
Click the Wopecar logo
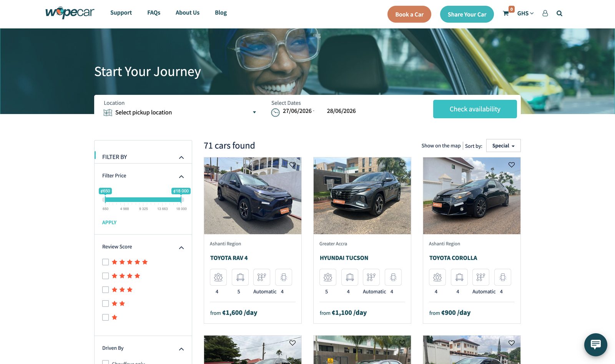pyautogui.click(x=70, y=13)
